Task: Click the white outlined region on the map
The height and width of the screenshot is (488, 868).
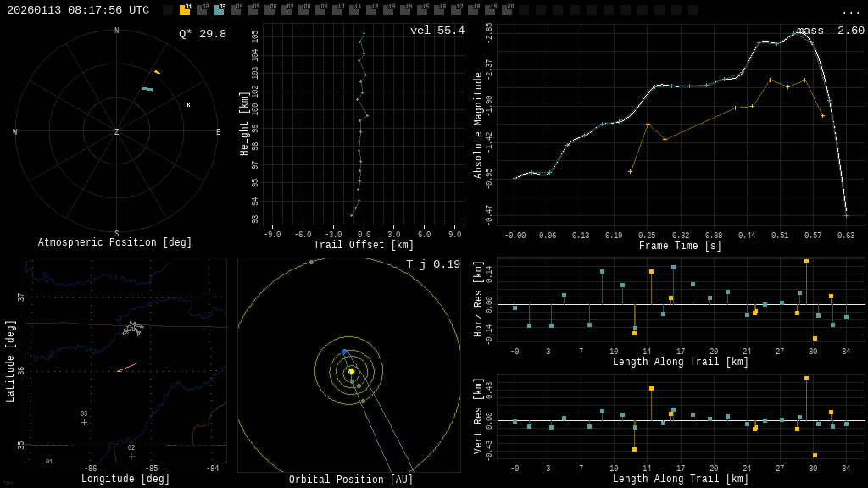Action: [x=132, y=328]
